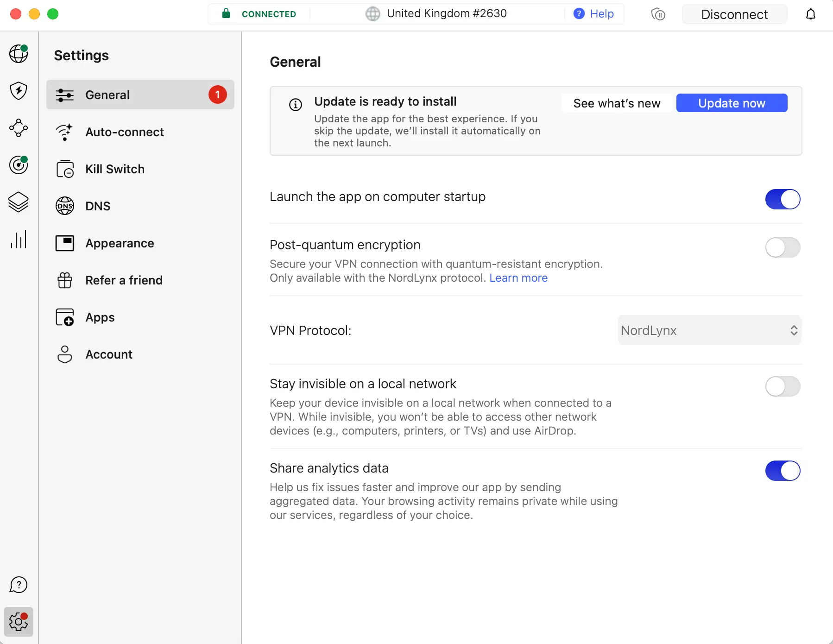The height and width of the screenshot is (644, 833).
Task: Open Dark Web Monitor radar icon
Action: click(x=19, y=165)
